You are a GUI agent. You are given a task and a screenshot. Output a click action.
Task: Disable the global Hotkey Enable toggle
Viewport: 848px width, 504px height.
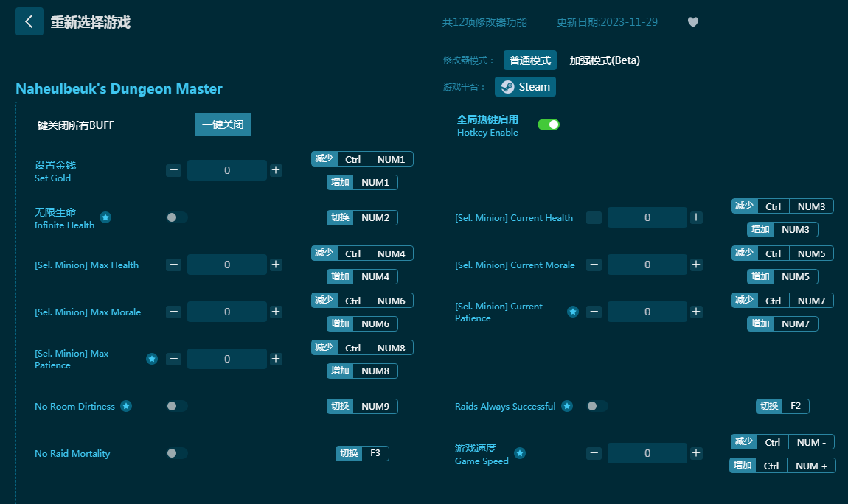tap(548, 125)
